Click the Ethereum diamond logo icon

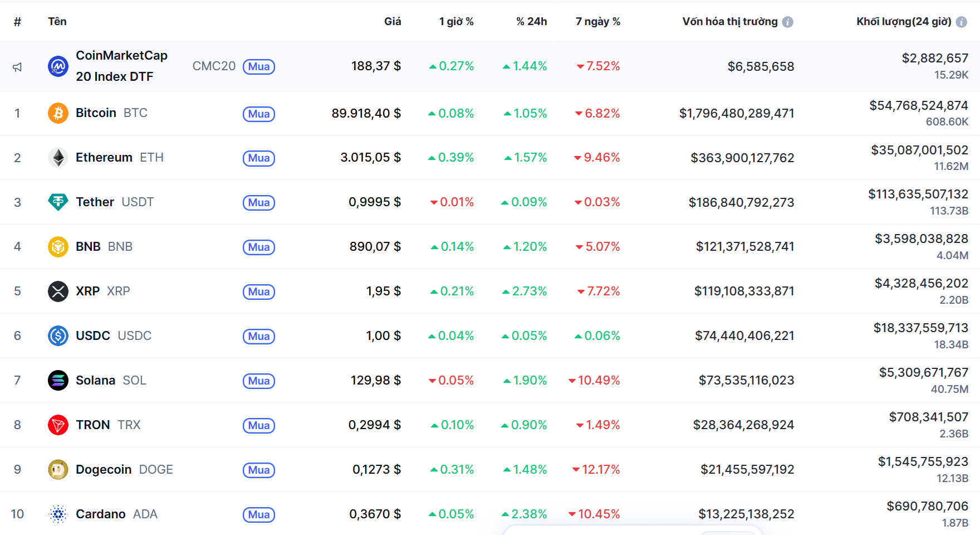pyautogui.click(x=58, y=158)
